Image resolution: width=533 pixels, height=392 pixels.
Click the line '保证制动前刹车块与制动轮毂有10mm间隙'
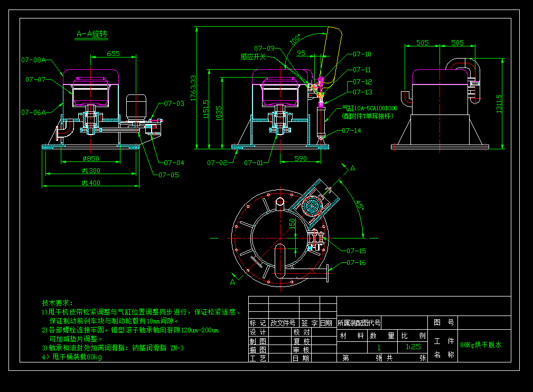pos(114,321)
